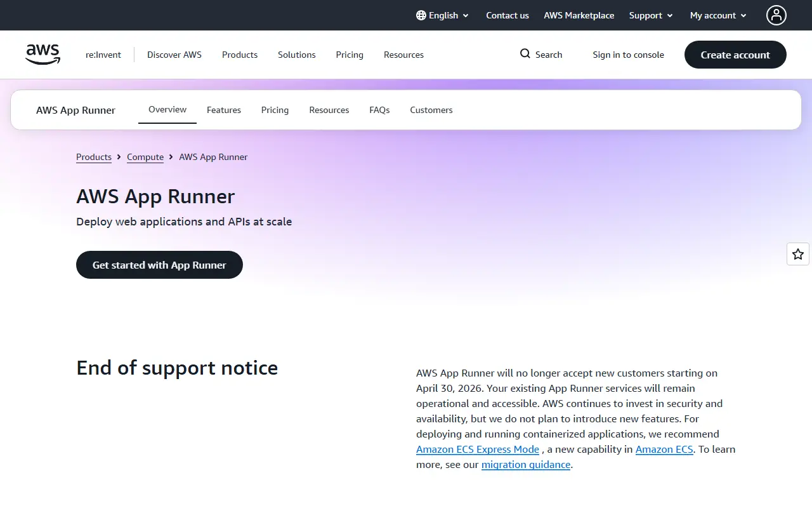
Task: Open Resources in the main navigation
Action: 403,55
